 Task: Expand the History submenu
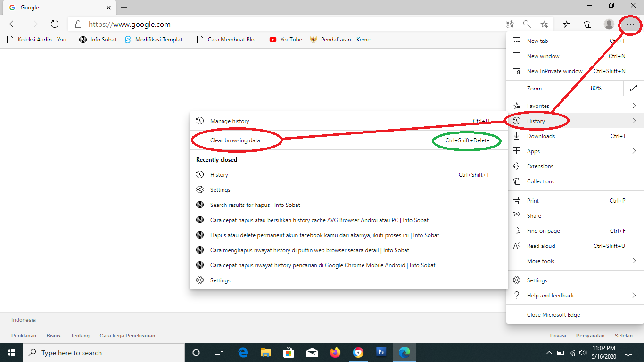click(575, 121)
